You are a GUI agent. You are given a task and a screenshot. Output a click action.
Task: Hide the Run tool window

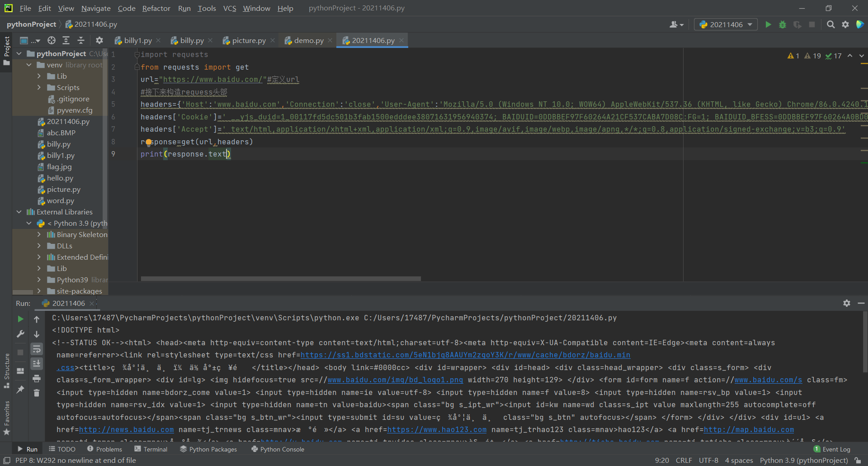(861, 303)
